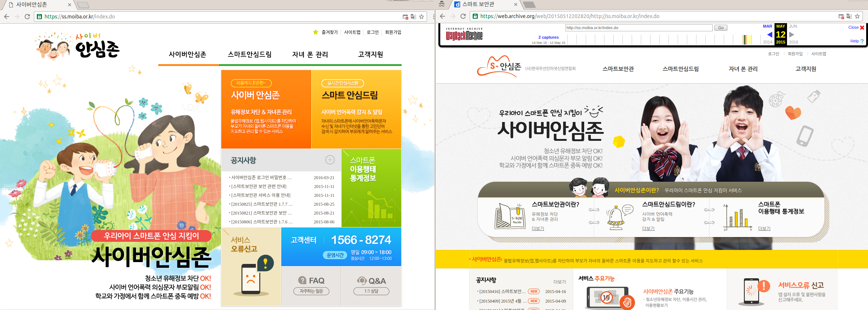
Task: Switch to the 스마트 보안관 browser tab
Action: pos(482,4)
